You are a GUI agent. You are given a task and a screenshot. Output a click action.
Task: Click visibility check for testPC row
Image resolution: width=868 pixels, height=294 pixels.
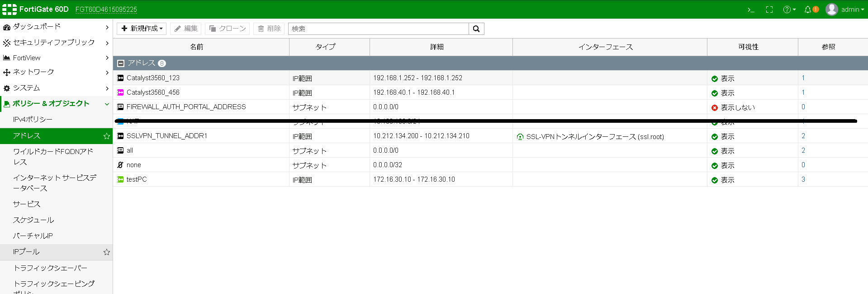tap(715, 180)
